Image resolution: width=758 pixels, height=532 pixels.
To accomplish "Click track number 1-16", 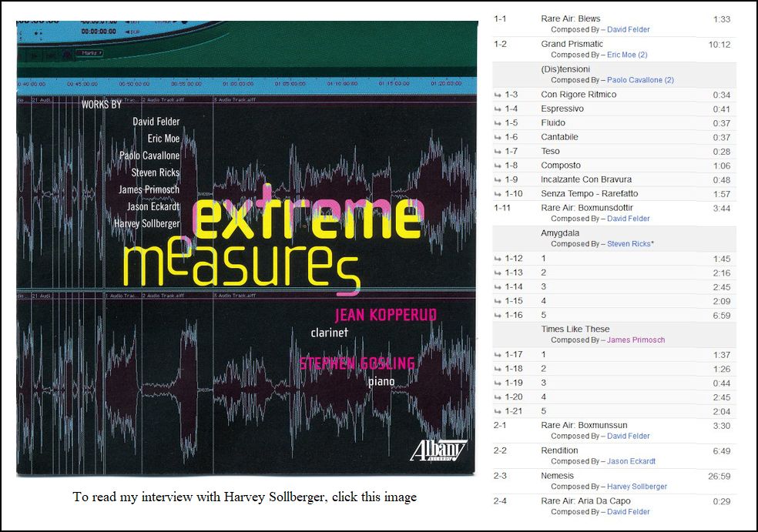I will click(513, 315).
